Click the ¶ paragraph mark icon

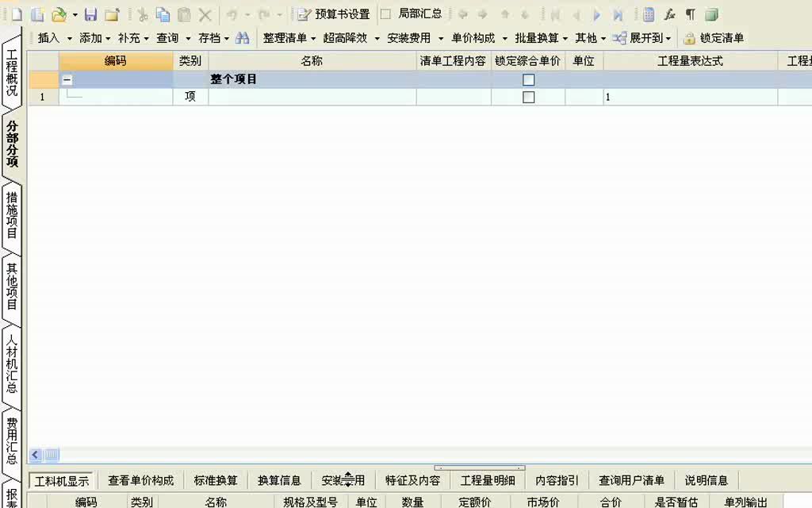coord(691,13)
